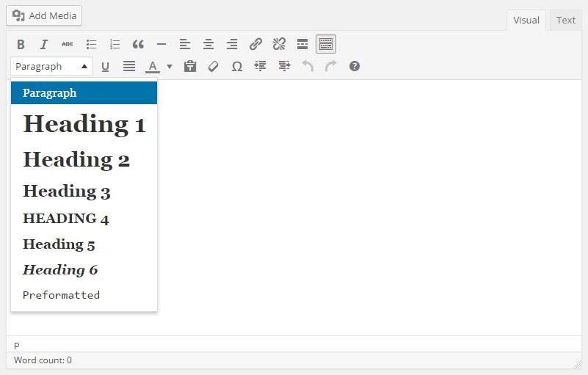Toggle bold formatting
This screenshot has height=375, width=588.
[x=21, y=44]
